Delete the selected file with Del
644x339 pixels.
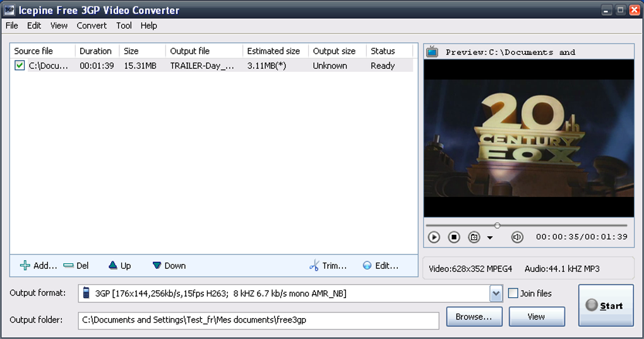coord(76,266)
